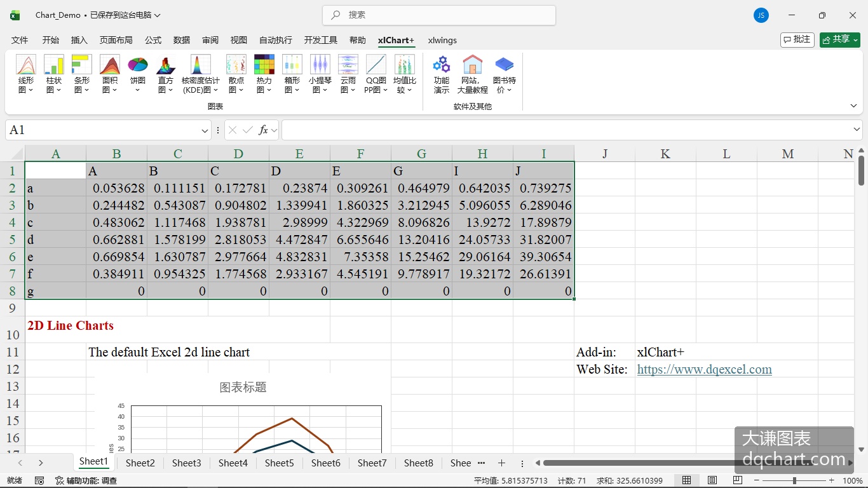Select cell with value 39.30654
Image resolution: width=868 pixels, height=488 pixels.
click(x=544, y=257)
